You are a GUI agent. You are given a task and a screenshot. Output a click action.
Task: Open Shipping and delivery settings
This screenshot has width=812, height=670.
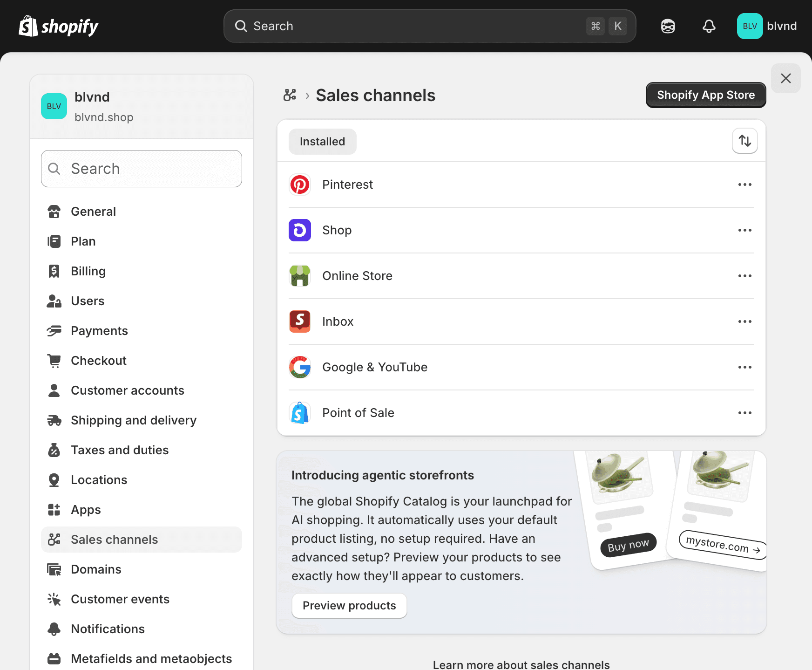(x=142, y=420)
